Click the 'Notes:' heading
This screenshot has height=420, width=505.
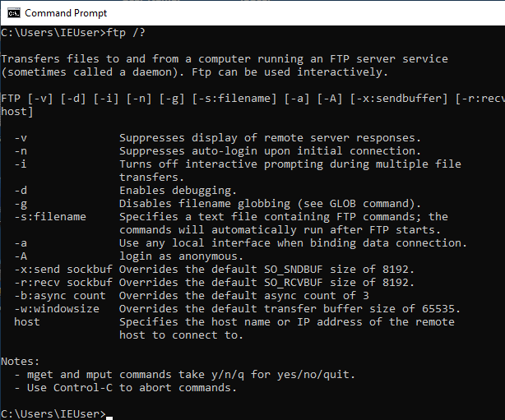coord(21,362)
